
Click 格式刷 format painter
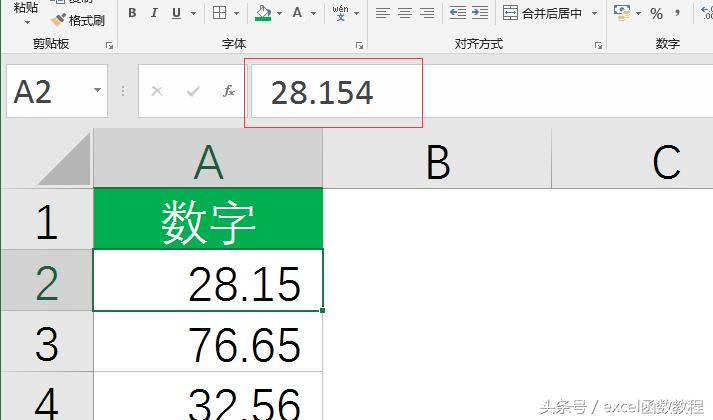tap(78, 20)
